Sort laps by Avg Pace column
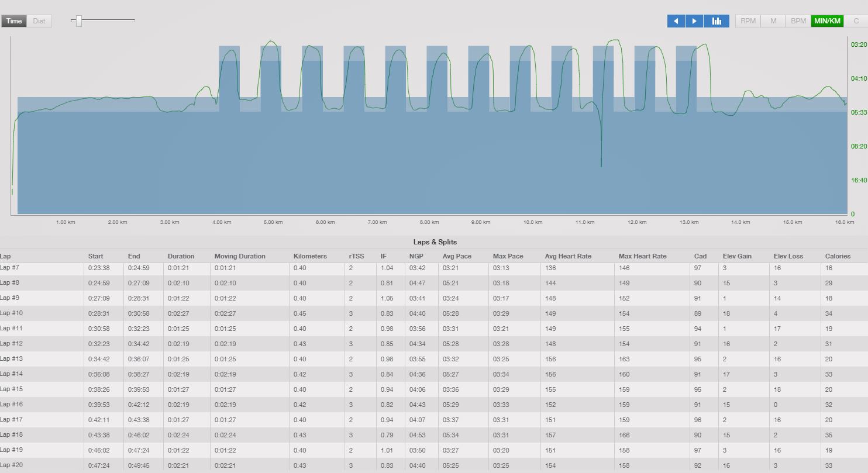Image resolution: width=868 pixels, height=473 pixels. 457,256
